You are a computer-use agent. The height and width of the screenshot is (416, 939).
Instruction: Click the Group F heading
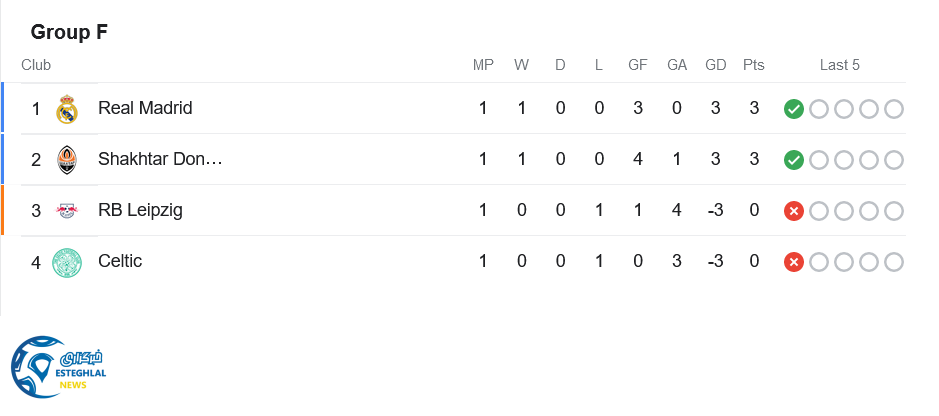[69, 32]
